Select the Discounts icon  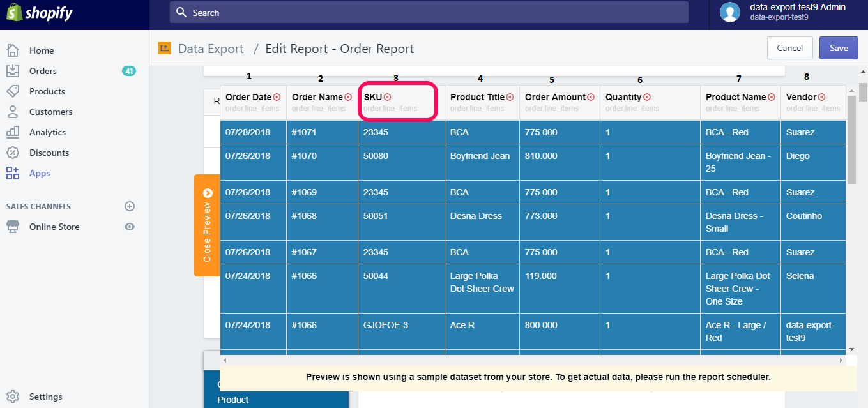(14, 152)
